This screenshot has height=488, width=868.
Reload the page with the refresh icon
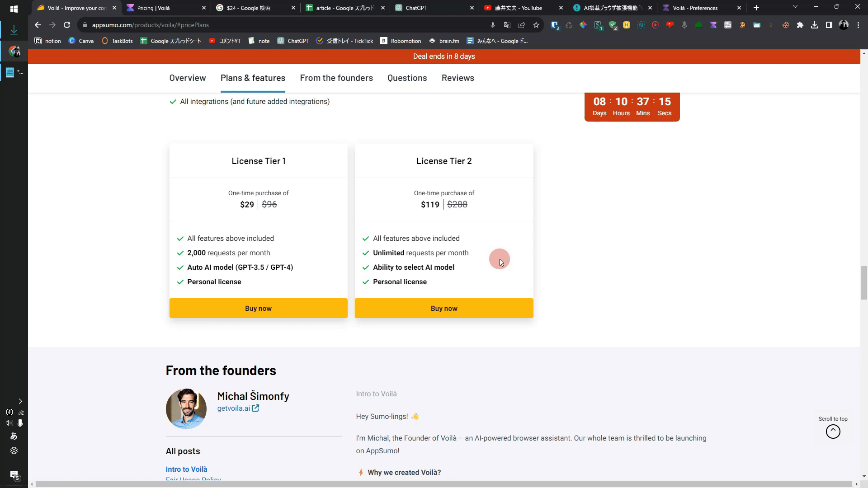(x=67, y=25)
